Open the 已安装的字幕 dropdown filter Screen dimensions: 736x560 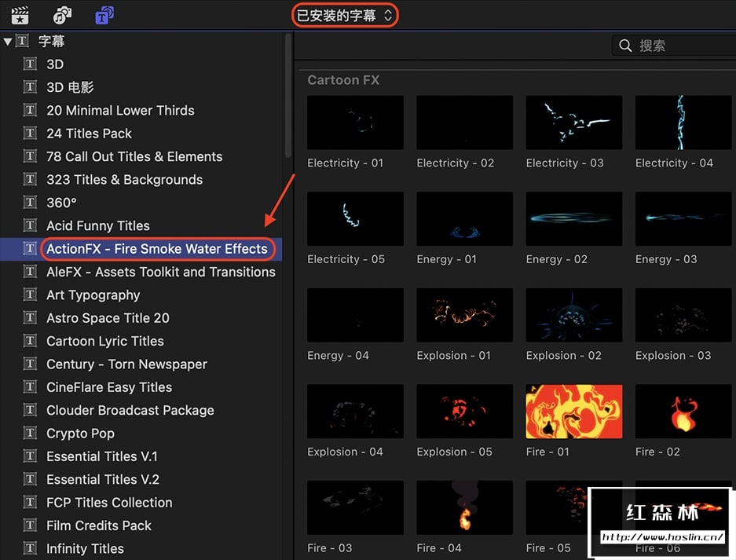[345, 16]
